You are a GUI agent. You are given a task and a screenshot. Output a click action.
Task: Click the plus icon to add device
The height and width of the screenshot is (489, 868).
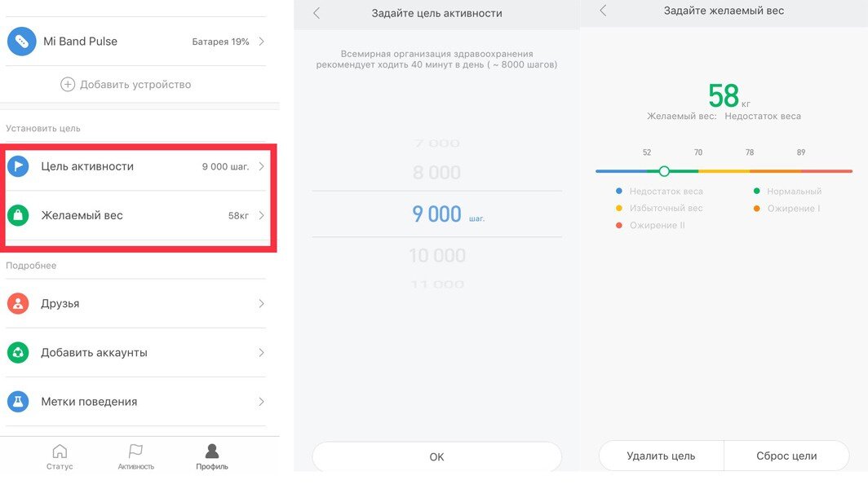pyautogui.click(x=68, y=85)
